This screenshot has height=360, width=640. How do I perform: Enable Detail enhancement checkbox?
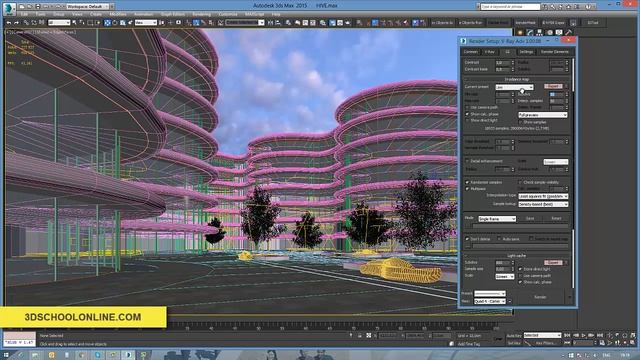tap(467, 161)
